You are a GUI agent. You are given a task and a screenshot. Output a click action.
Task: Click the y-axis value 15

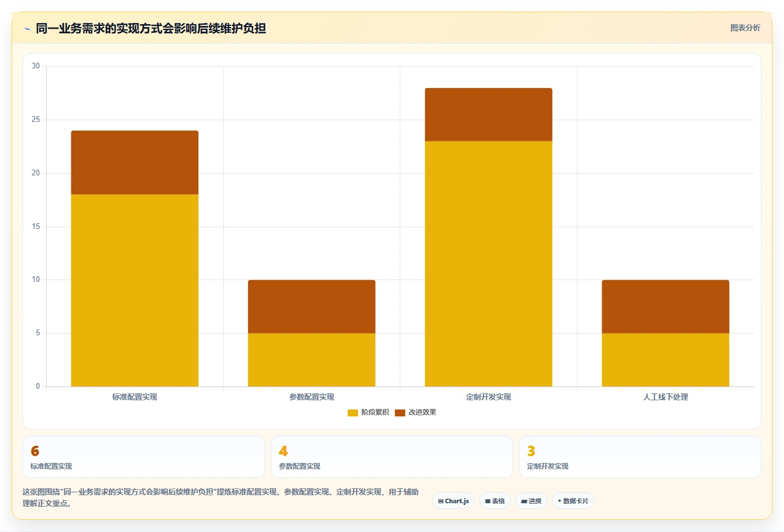[36, 227]
